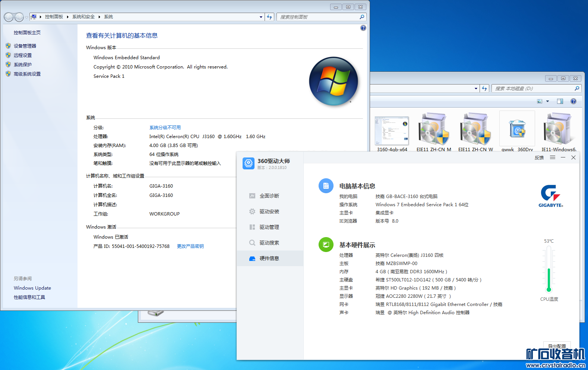Select 驱动安装 driver install in sidebar
588x370 pixels.
coord(269,211)
